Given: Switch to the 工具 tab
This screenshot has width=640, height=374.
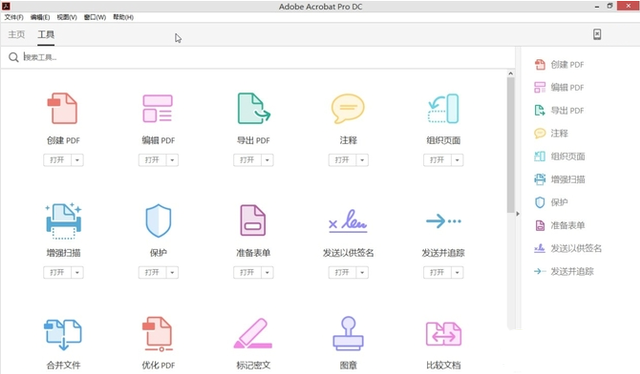Looking at the screenshot, I should 46,34.
